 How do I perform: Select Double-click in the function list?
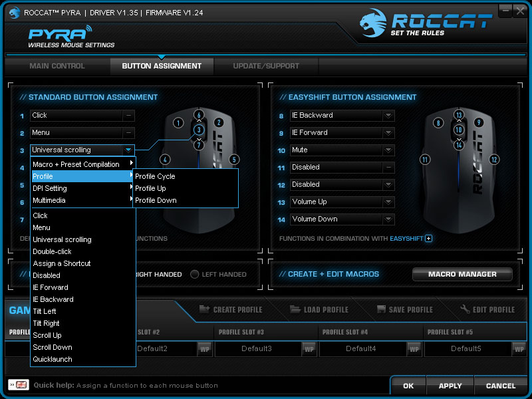click(x=82, y=251)
